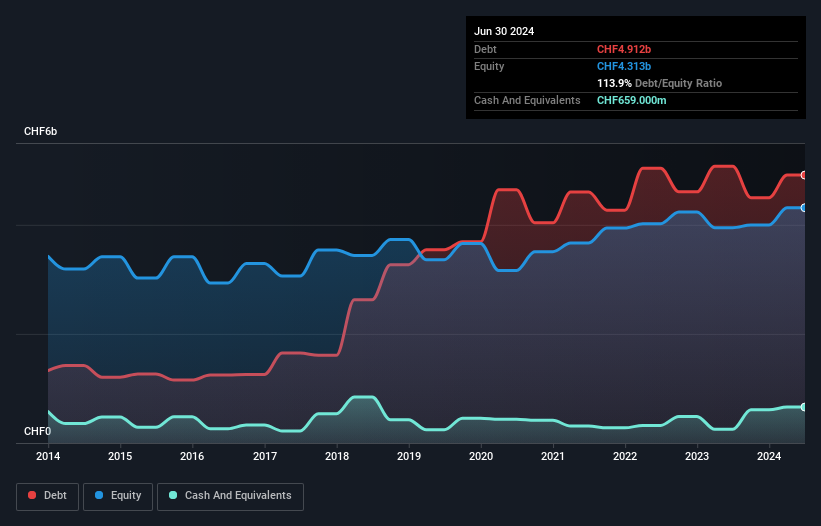Click the red Debt endpoint marker

[x=804, y=175]
